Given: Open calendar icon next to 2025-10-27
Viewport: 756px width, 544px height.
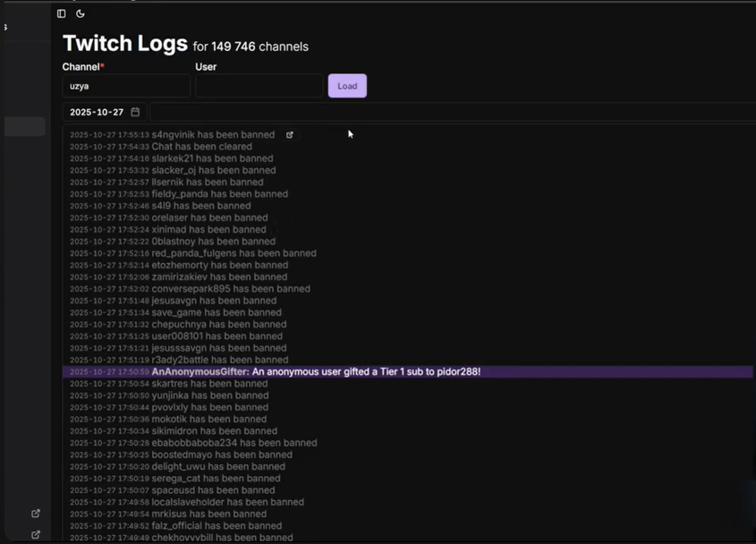Looking at the screenshot, I should pos(135,112).
